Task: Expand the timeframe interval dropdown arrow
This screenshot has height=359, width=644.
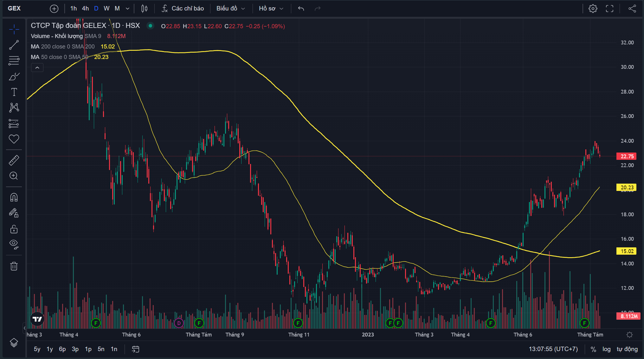Action: coord(127,9)
